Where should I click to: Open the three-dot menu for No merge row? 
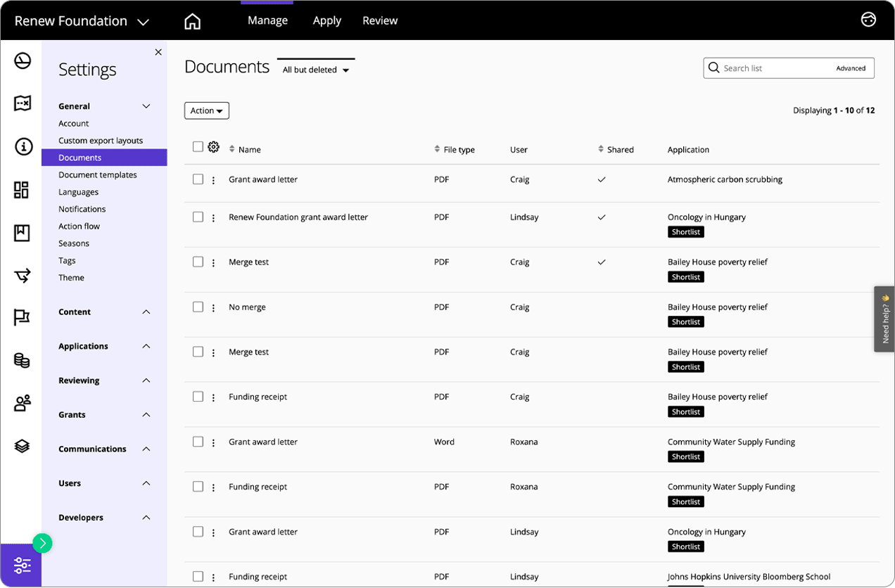coord(214,308)
